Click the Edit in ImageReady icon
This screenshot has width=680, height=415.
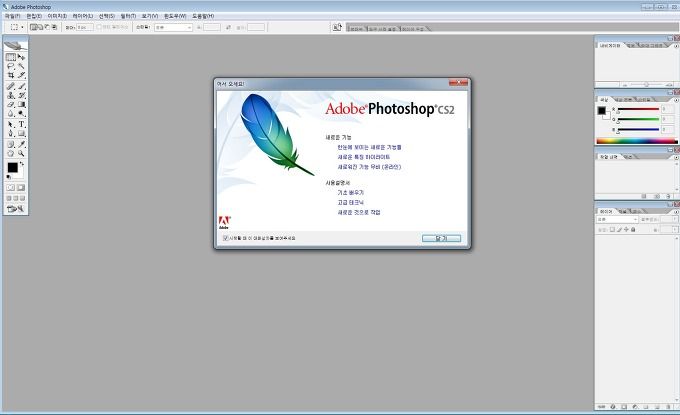click(15, 208)
